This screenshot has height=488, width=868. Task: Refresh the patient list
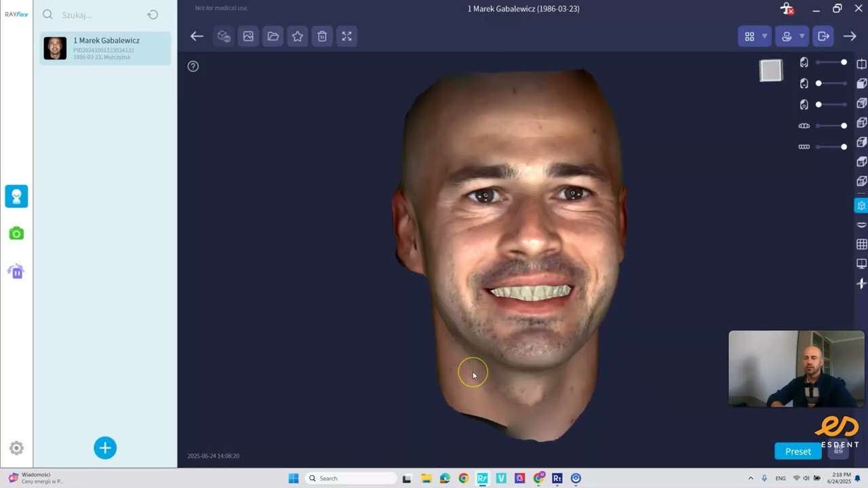click(x=153, y=15)
